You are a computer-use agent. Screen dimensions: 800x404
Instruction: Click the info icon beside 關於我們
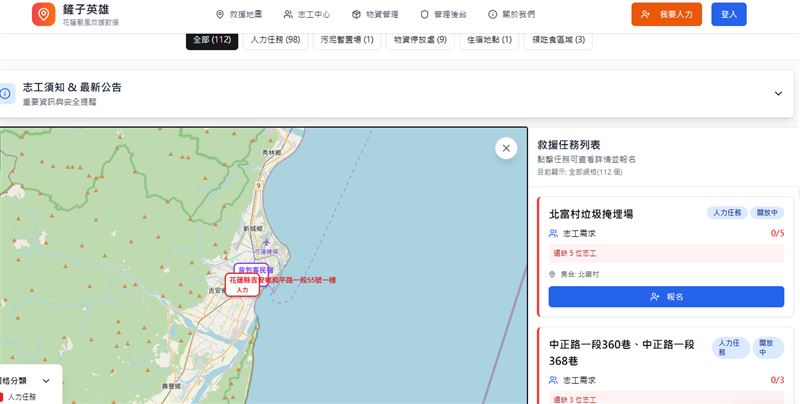(x=492, y=14)
